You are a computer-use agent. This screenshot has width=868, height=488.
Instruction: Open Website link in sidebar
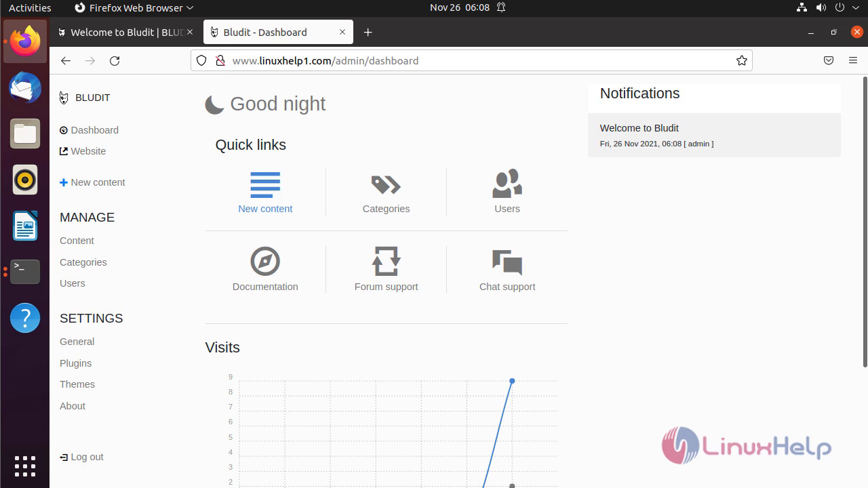point(83,151)
